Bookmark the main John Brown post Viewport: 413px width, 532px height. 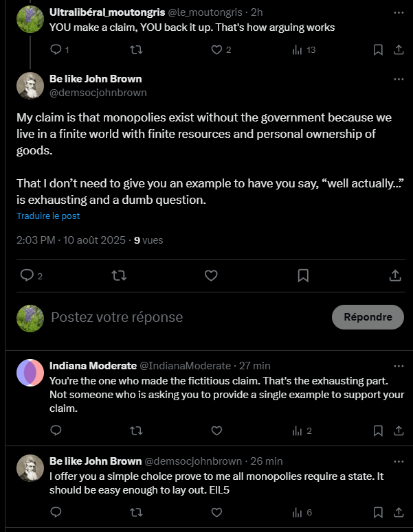[303, 275]
